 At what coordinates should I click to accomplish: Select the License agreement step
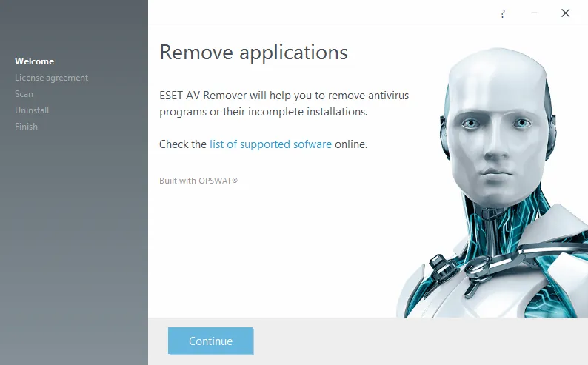click(51, 78)
